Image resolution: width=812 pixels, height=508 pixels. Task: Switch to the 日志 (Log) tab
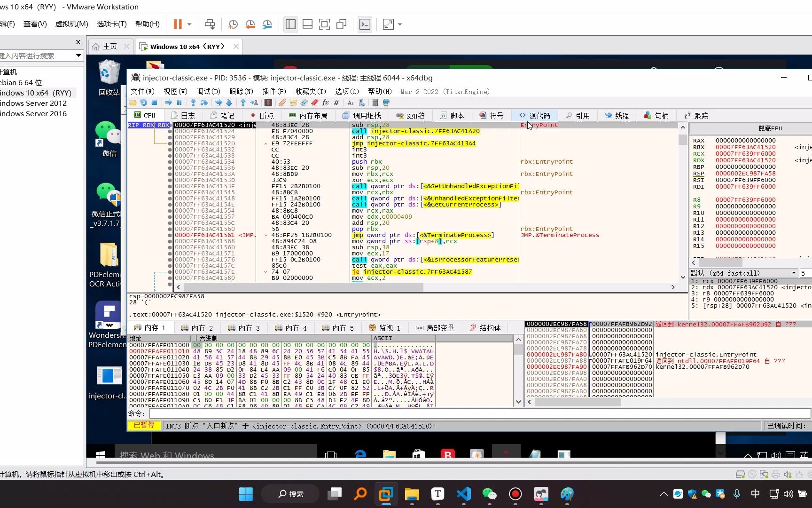click(184, 116)
